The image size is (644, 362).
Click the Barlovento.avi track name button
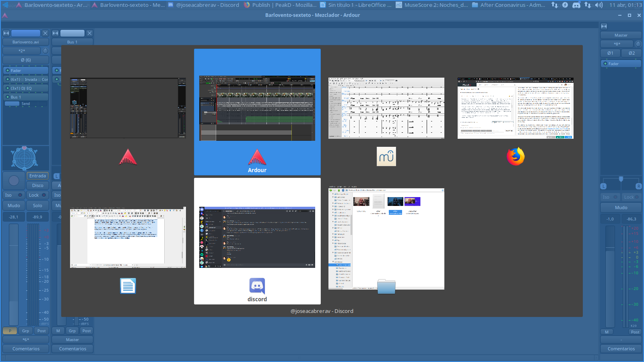coord(26,42)
